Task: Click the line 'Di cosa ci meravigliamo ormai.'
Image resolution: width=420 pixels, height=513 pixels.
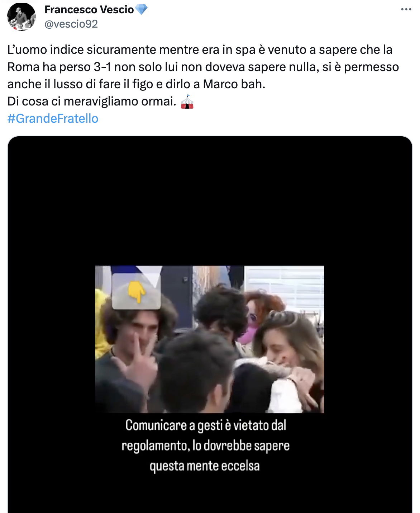Action: [92, 102]
